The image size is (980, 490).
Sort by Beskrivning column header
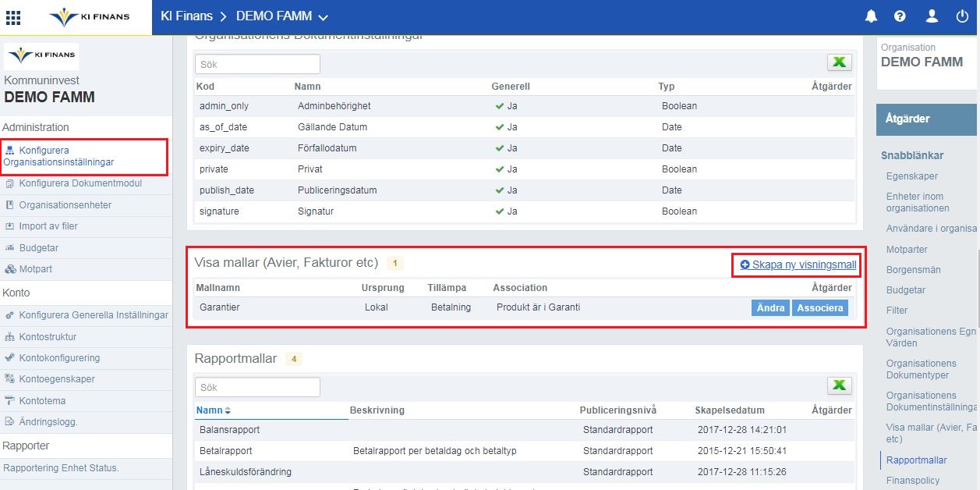377,410
